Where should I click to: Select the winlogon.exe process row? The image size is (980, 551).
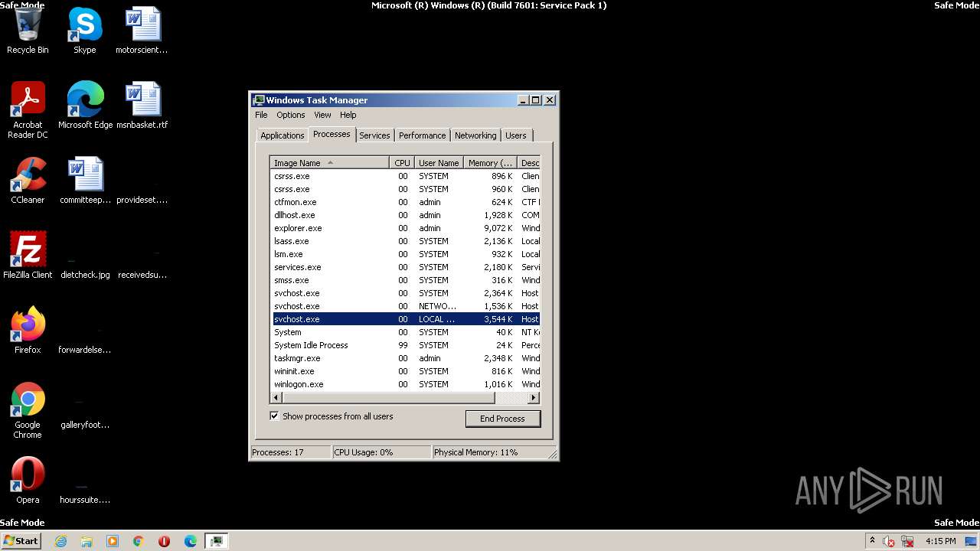[406, 384]
